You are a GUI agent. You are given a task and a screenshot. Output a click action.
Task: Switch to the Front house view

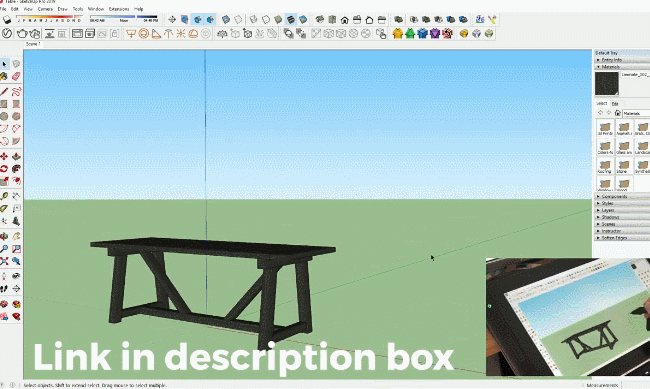pos(344,19)
